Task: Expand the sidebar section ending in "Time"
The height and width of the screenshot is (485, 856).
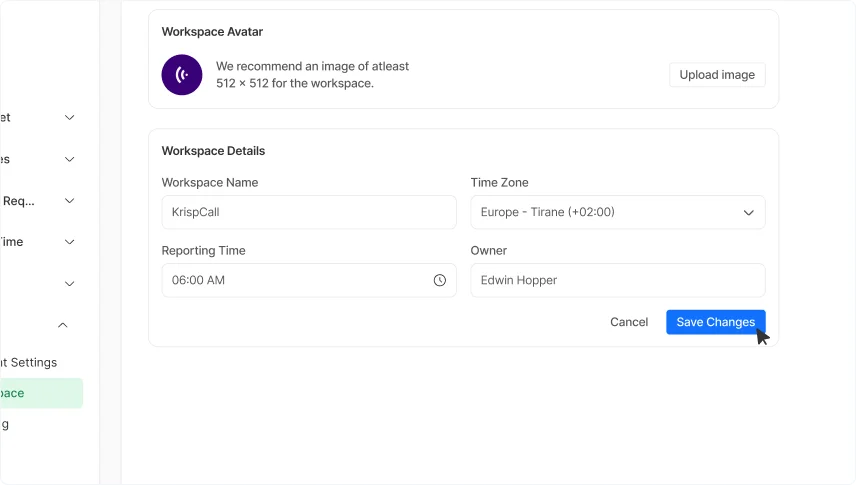Action: point(69,242)
